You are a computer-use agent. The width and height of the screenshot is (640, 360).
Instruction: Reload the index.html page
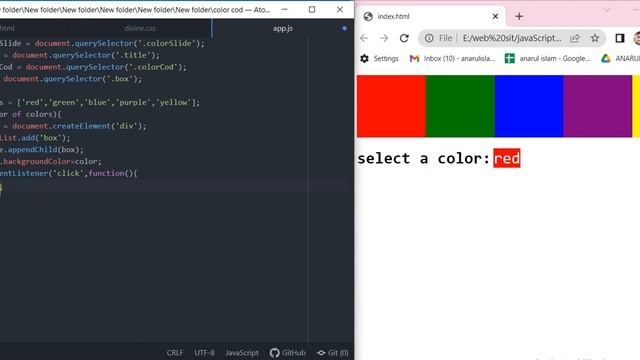(404, 38)
